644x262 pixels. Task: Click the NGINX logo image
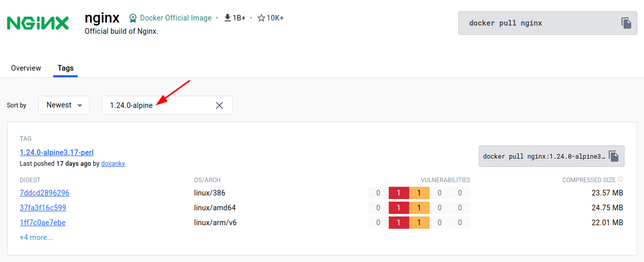(x=38, y=23)
